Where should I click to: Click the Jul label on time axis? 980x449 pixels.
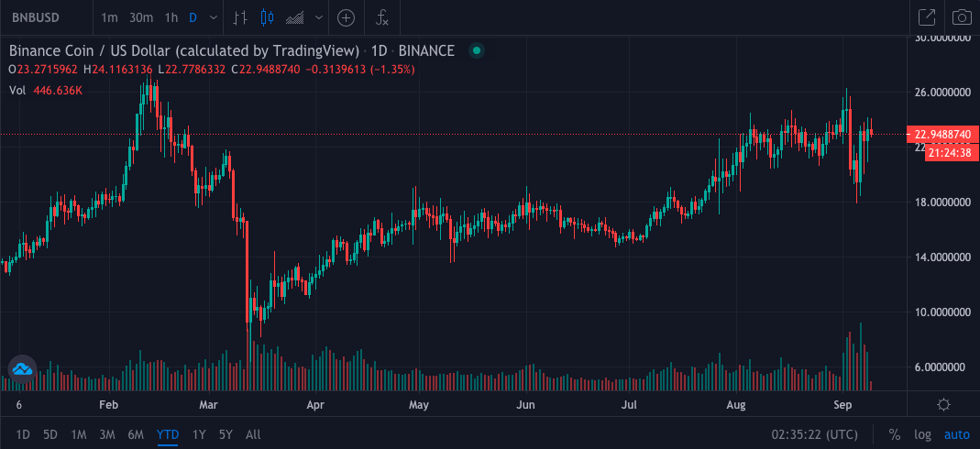click(x=630, y=405)
